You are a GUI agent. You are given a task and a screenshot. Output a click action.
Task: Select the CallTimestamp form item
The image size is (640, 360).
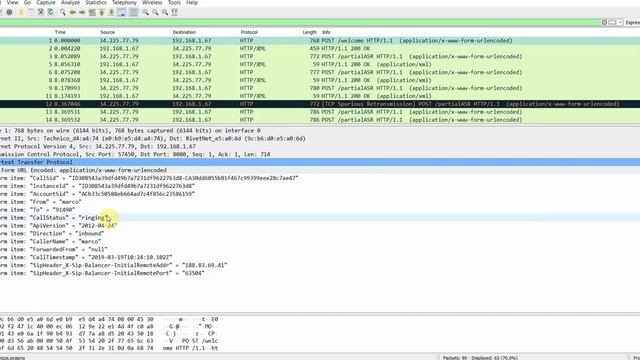tap(320, 257)
